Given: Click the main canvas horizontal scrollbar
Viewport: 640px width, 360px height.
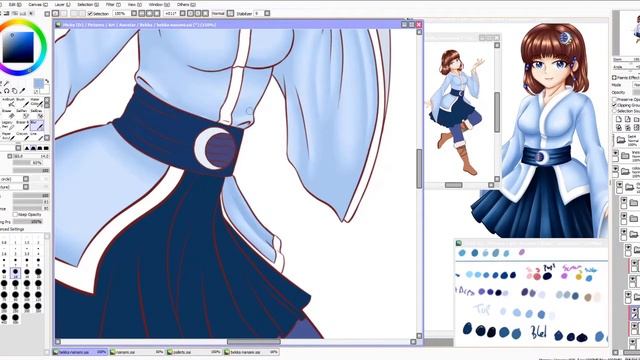Looking at the screenshot, I should (253, 342).
